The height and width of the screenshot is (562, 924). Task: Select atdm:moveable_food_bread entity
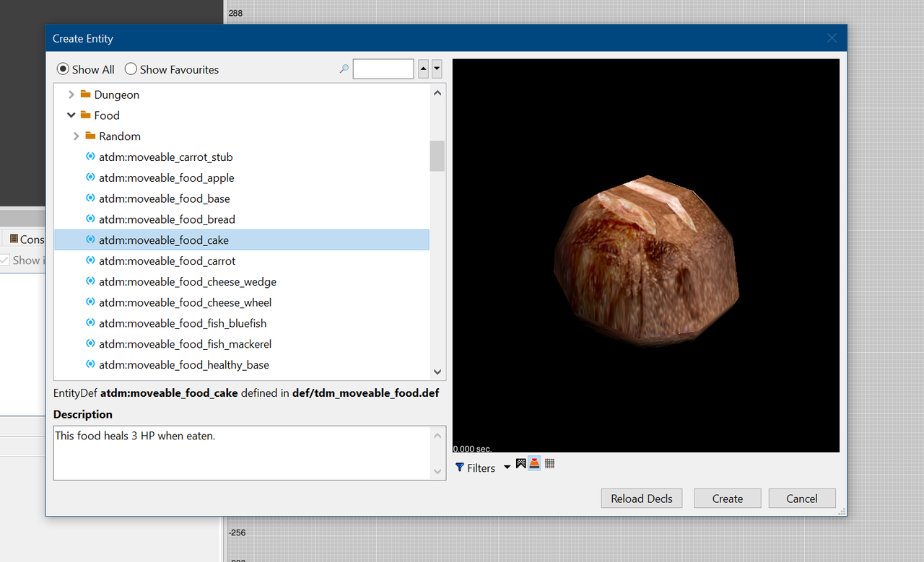coord(242,219)
